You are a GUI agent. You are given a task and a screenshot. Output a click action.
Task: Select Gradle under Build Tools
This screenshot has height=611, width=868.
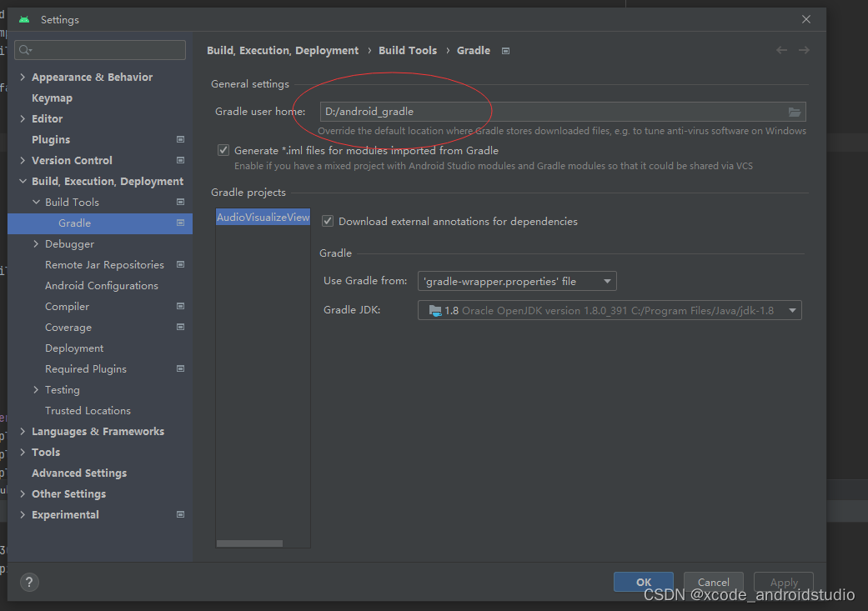100,223
